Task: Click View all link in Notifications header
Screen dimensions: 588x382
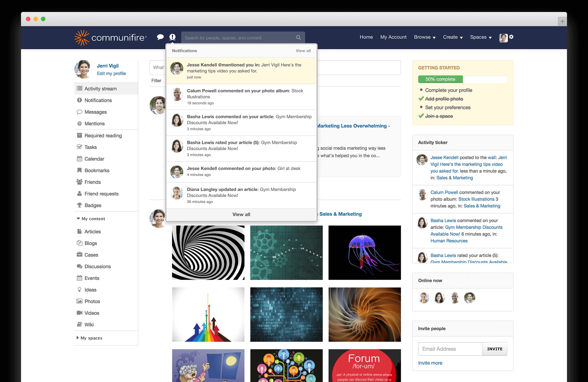Action: point(303,51)
